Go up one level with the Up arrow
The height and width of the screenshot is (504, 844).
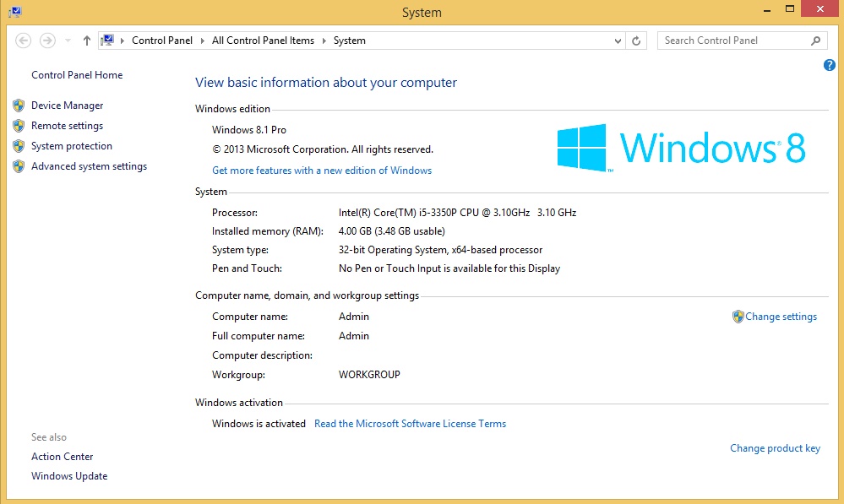(x=87, y=41)
